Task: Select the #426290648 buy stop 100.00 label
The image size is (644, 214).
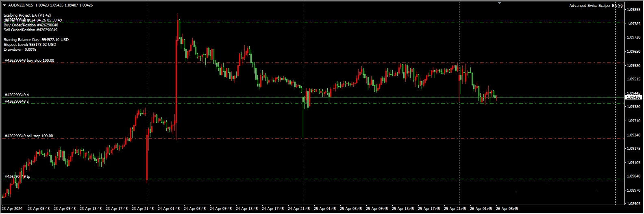Action: click(x=29, y=61)
